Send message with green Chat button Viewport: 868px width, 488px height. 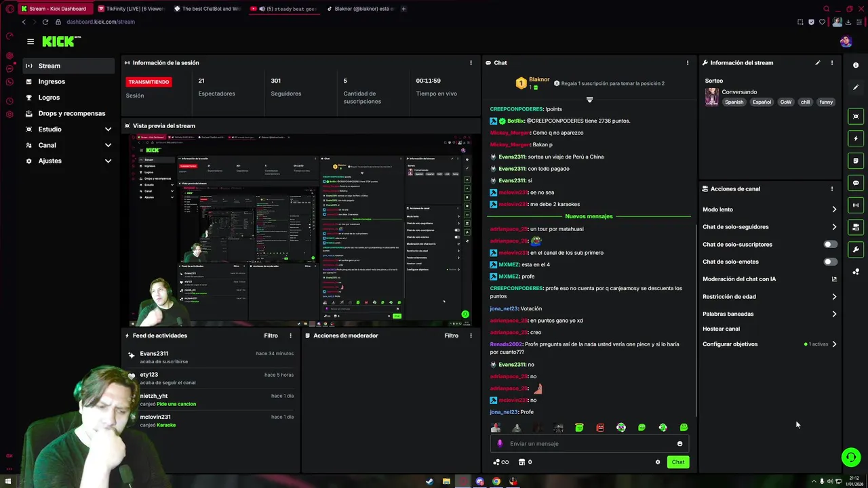click(x=678, y=462)
